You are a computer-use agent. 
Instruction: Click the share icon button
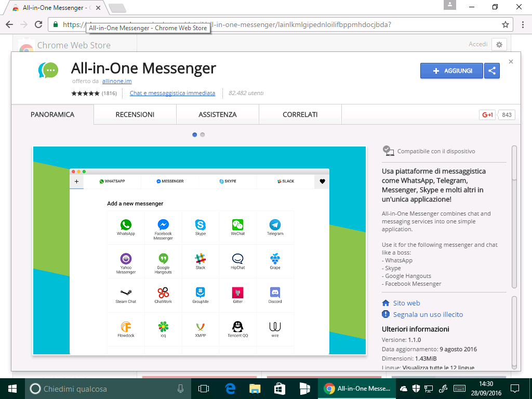[x=492, y=71]
